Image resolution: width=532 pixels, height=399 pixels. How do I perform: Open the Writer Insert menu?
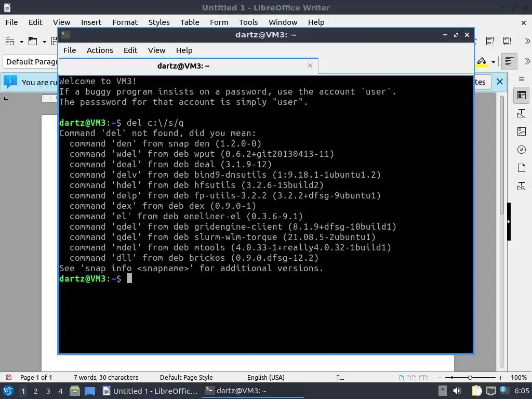point(91,22)
